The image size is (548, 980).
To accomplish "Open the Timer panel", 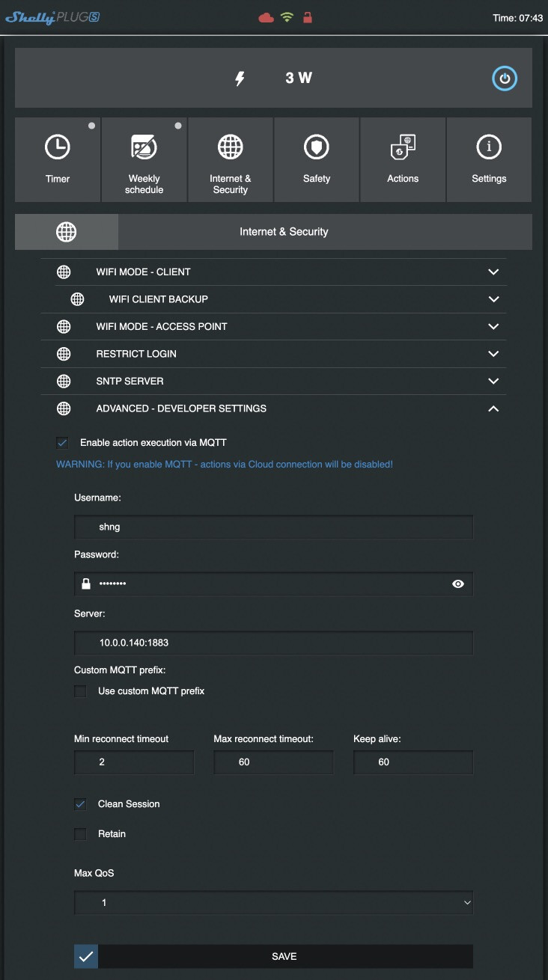I will click(x=58, y=159).
